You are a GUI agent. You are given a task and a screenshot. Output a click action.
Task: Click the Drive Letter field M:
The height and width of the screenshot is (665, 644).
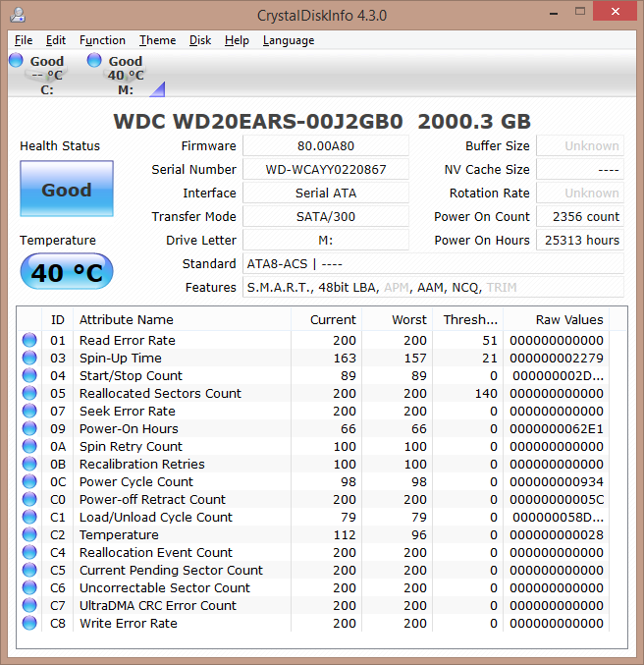326,241
